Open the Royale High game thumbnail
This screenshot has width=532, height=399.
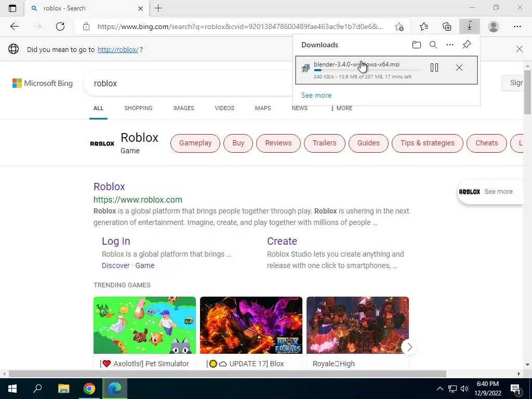click(357, 325)
